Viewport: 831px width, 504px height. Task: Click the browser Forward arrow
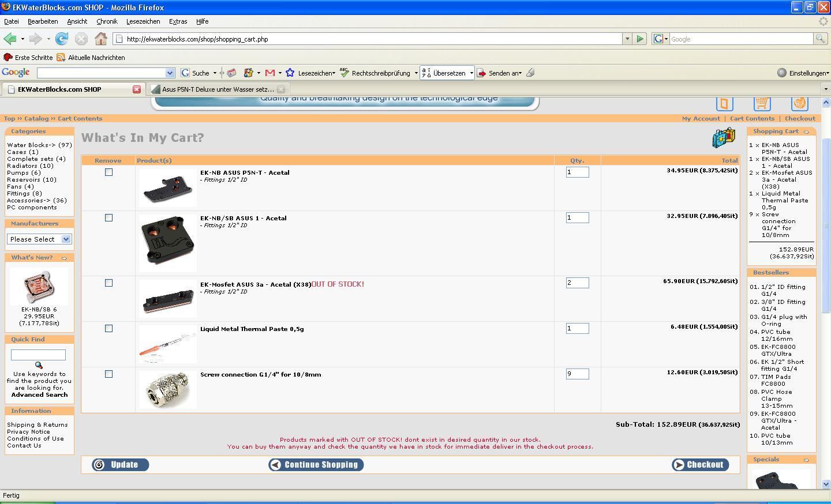[35, 39]
